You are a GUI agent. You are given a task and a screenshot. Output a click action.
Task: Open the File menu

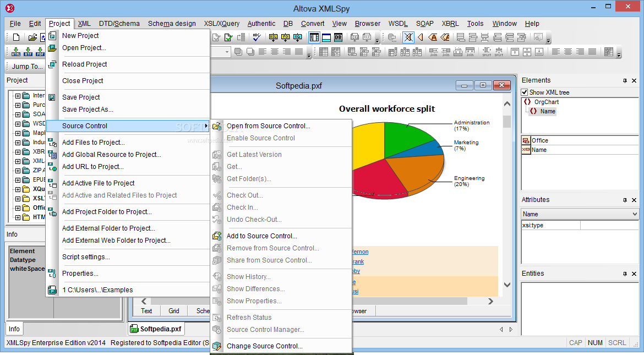coord(15,24)
